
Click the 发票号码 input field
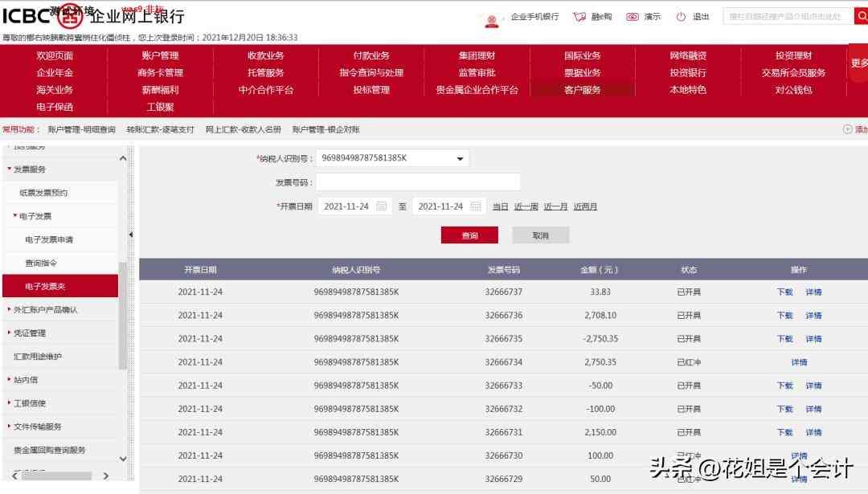pyautogui.click(x=418, y=182)
